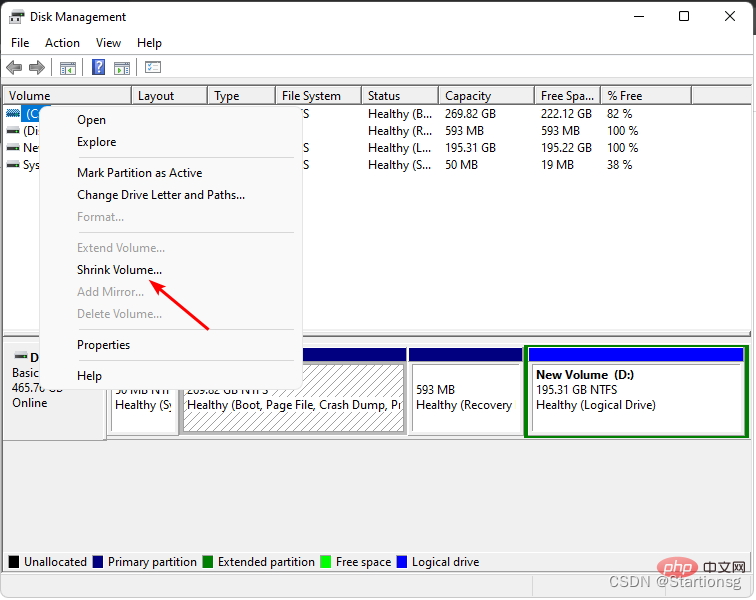Select the New Volume (D:) partition block

[x=636, y=391]
